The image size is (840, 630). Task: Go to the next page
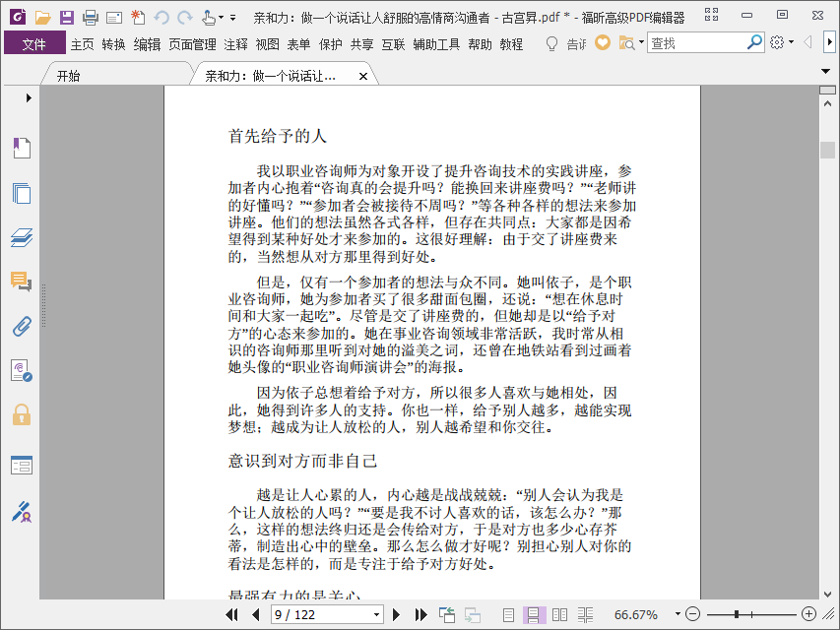pyautogui.click(x=397, y=614)
